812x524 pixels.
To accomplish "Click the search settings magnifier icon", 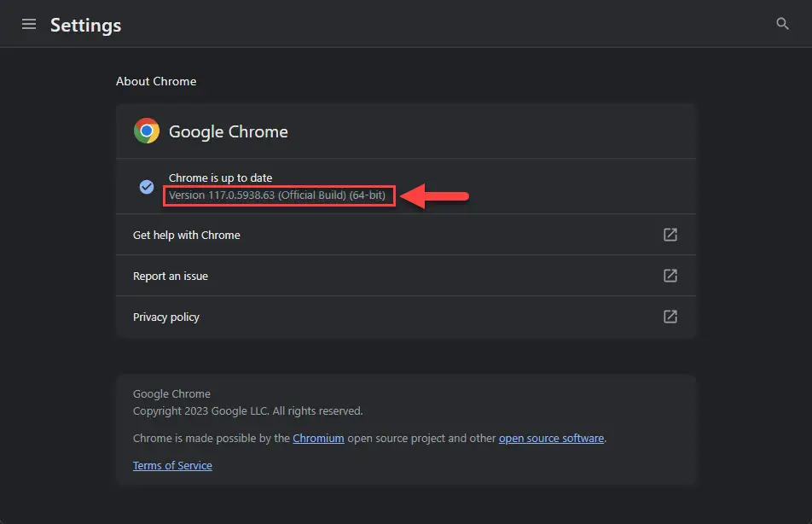I will click(x=782, y=24).
